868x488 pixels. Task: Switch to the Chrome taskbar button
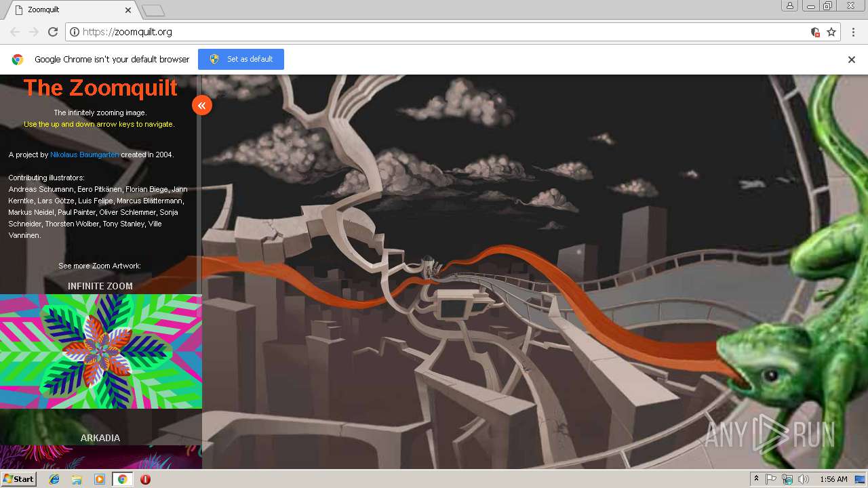[x=122, y=479]
